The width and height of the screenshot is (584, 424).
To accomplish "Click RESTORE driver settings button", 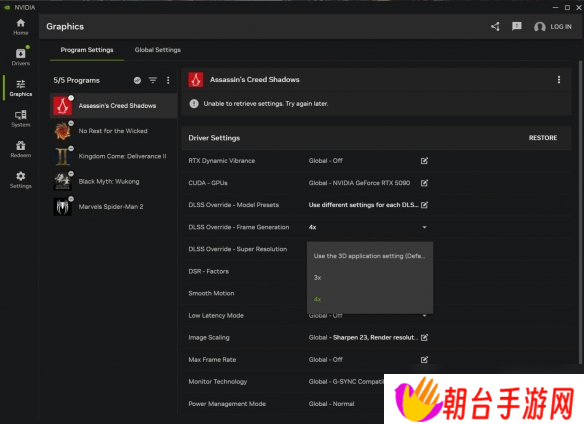I will (x=543, y=138).
